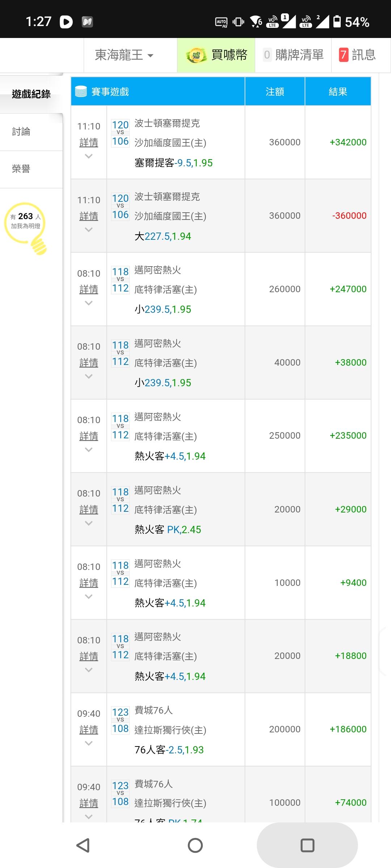Open 詳情 link for 260000 小239.5 bet
This screenshot has width=391, height=868.
pyautogui.click(x=89, y=289)
